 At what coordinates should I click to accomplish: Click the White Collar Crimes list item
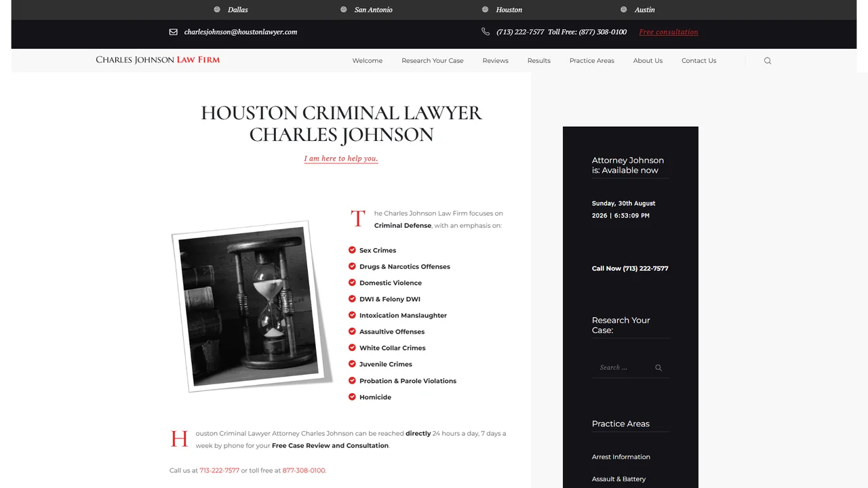[x=393, y=348]
